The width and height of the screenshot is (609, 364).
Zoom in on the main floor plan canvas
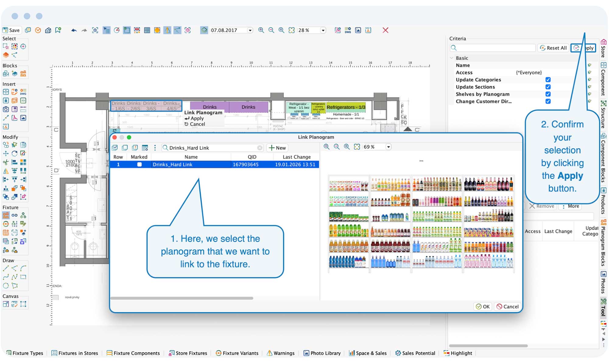tap(261, 30)
